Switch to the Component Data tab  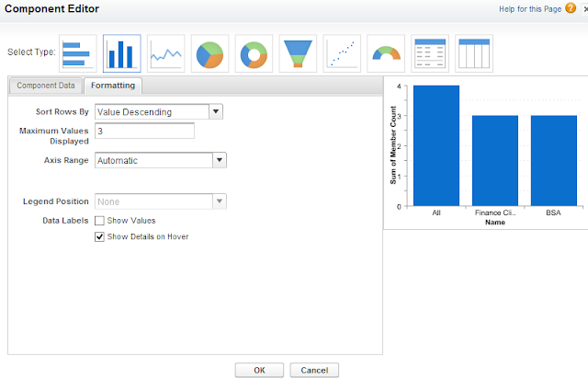[x=46, y=86]
